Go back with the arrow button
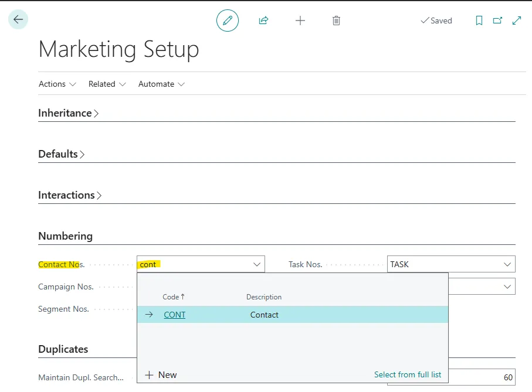The height and width of the screenshot is (392, 532). click(18, 19)
